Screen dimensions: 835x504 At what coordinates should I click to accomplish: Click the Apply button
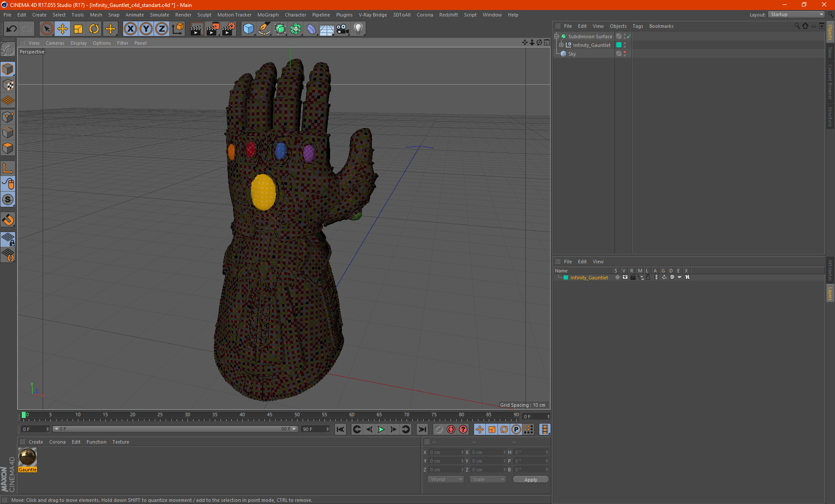(x=531, y=480)
